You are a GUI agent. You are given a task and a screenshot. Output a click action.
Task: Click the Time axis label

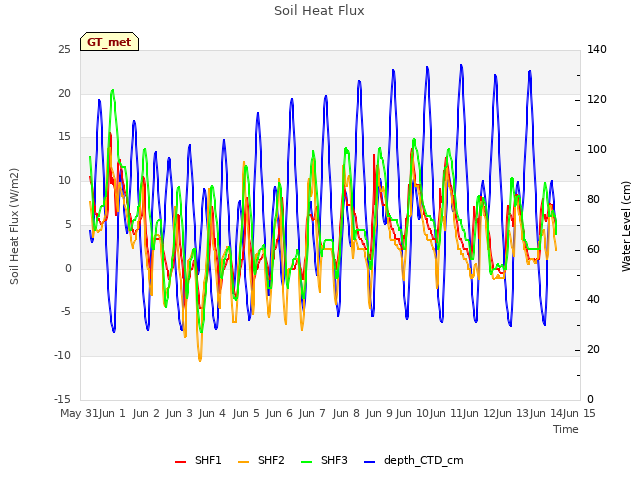point(566,429)
